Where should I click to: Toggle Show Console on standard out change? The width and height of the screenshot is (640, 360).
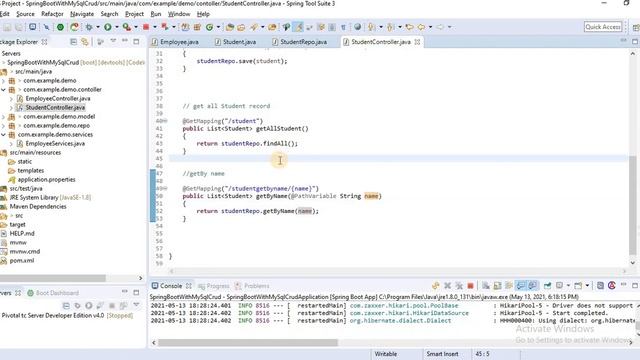pos(521,286)
